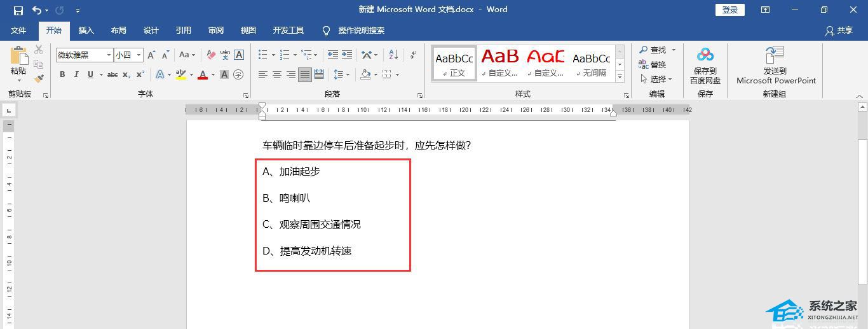Toggle character shading gray A
The width and height of the screenshot is (868, 329).
[224, 74]
